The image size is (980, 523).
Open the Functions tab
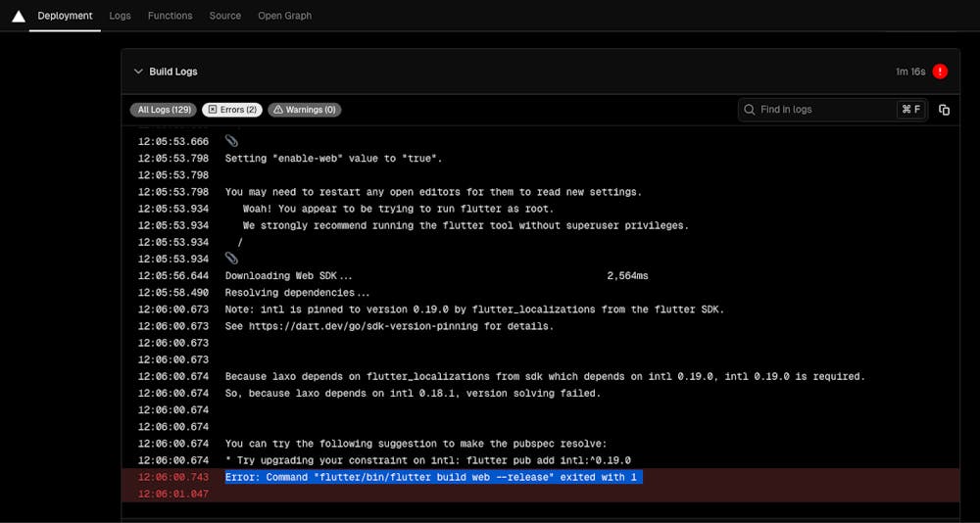170,16
